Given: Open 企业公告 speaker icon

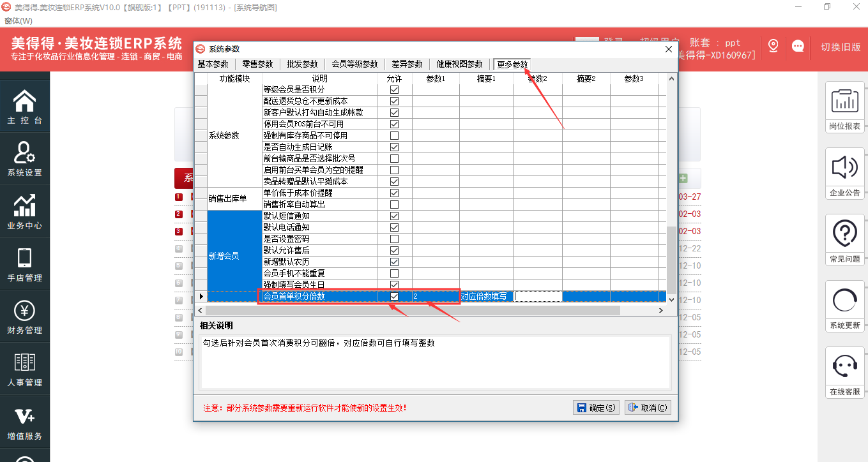Looking at the screenshot, I should coord(844,174).
